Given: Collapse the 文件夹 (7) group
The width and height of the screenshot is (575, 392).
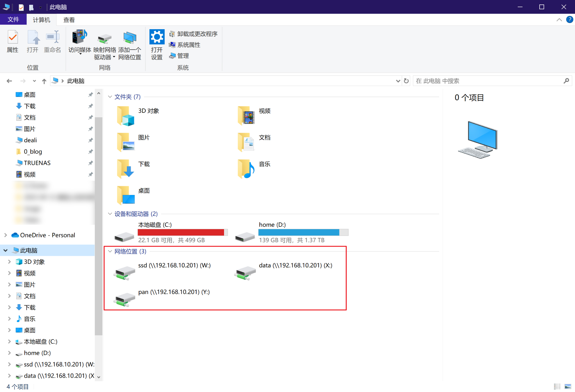Looking at the screenshot, I should click(110, 97).
